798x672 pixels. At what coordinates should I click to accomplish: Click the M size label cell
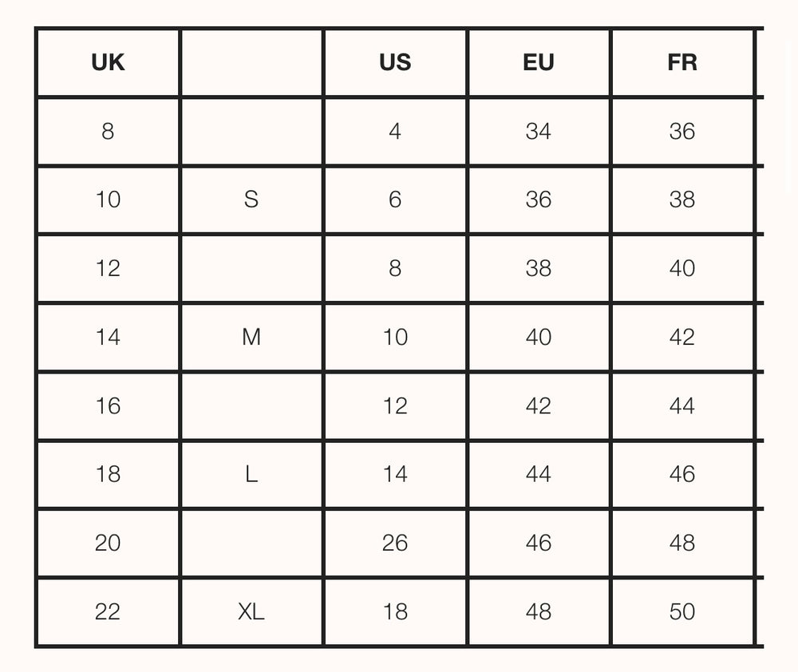(251, 337)
